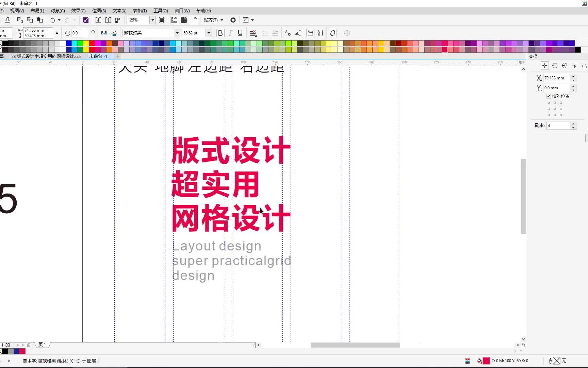Click the Edit text 'ab|' icon
This screenshot has width=588, height=368.
coord(297,33)
